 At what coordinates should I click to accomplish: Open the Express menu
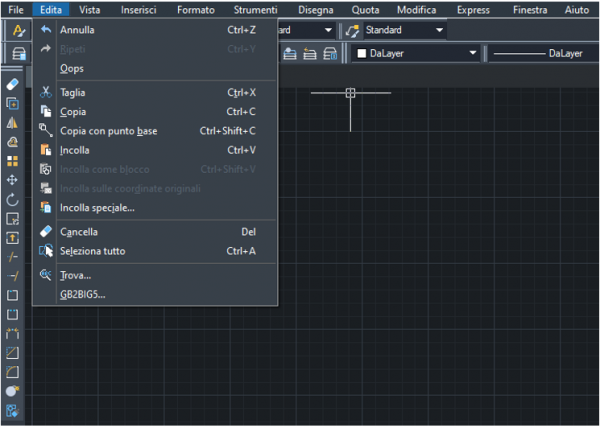473,10
